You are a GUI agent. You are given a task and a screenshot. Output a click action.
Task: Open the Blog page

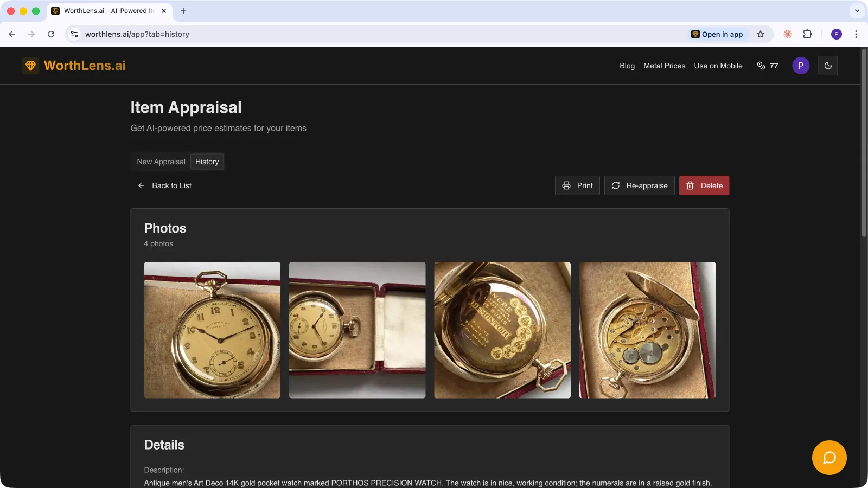[x=627, y=66]
